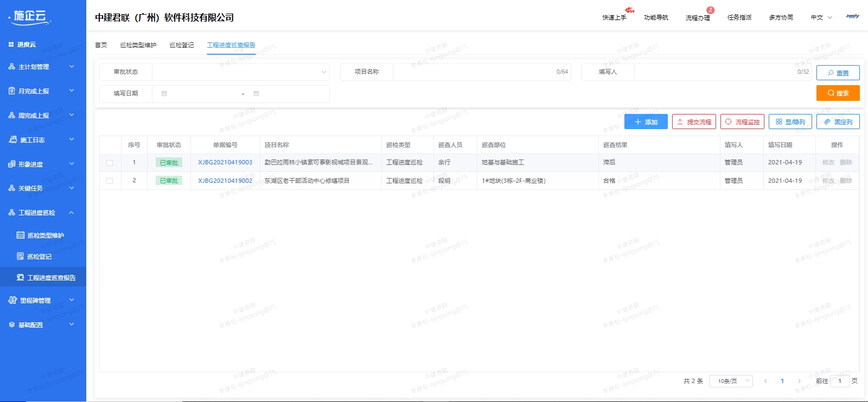Click the blue 添加 button
Image resolution: width=868 pixels, height=402 pixels.
[x=646, y=122]
